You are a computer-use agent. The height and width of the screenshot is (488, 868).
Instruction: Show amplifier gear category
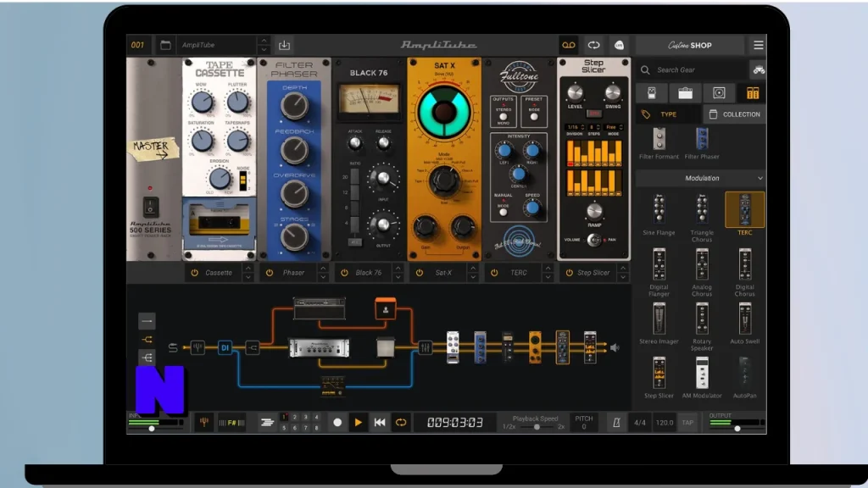[685, 93]
